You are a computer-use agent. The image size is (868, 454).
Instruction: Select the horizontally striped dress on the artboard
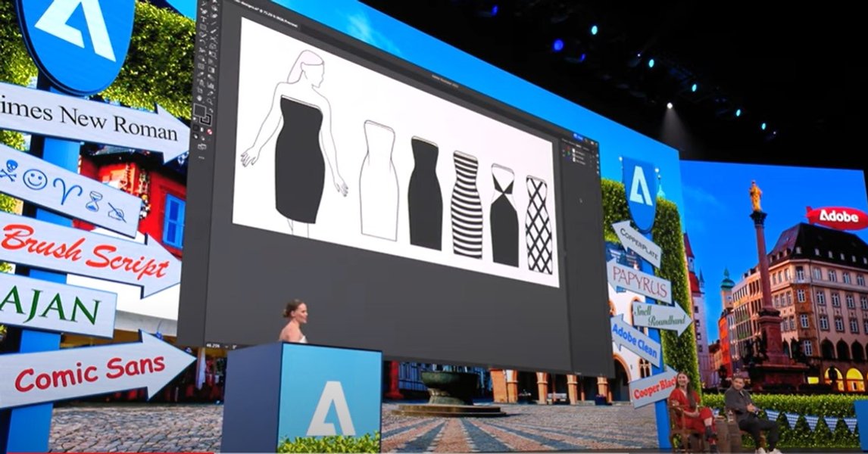coord(467,205)
